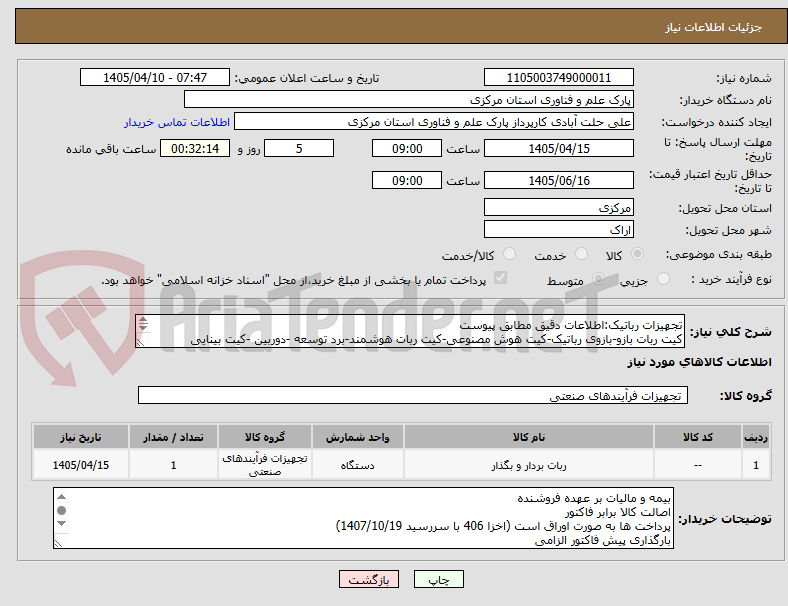Select the خدمت radio button

(x=581, y=254)
